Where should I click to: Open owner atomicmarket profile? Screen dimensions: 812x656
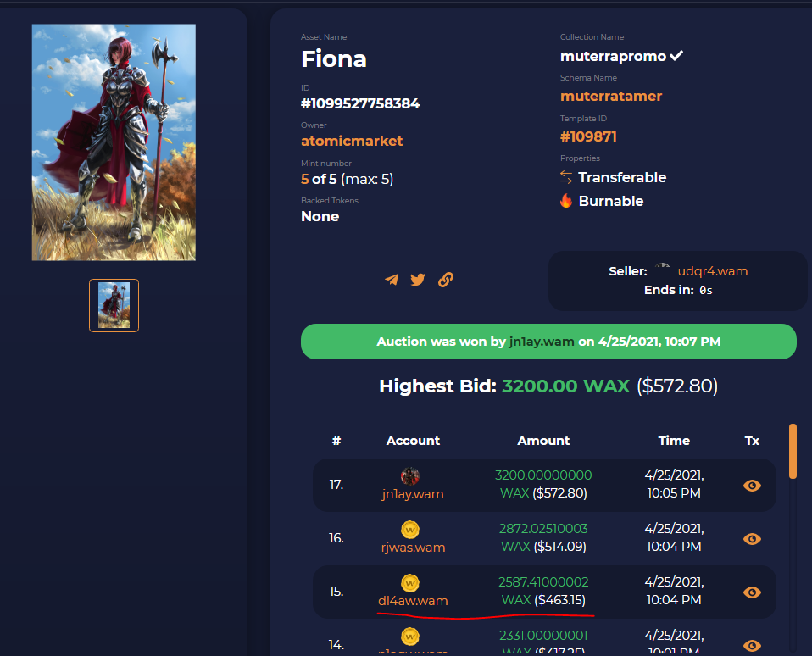click(x=352, y=141)
